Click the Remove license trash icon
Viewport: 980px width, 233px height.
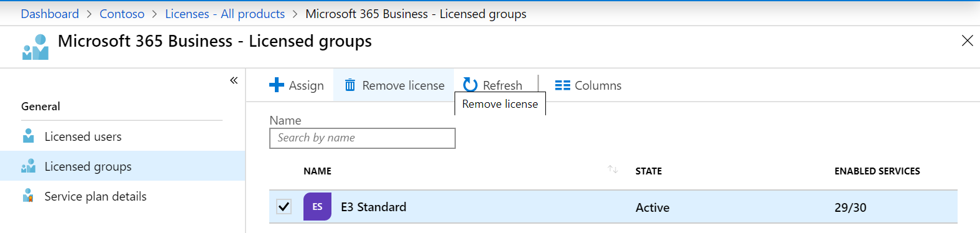click(350, 85)
